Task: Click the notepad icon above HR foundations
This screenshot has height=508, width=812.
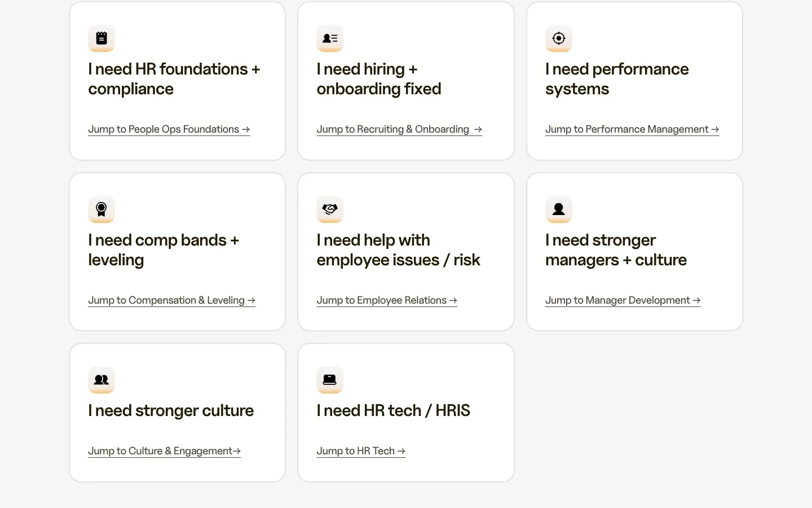Action: 101,38
